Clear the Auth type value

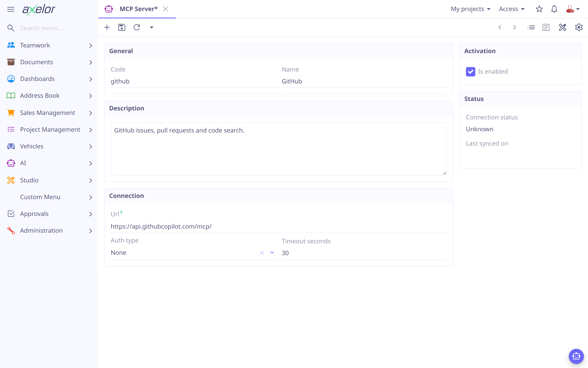coord(262,253)
